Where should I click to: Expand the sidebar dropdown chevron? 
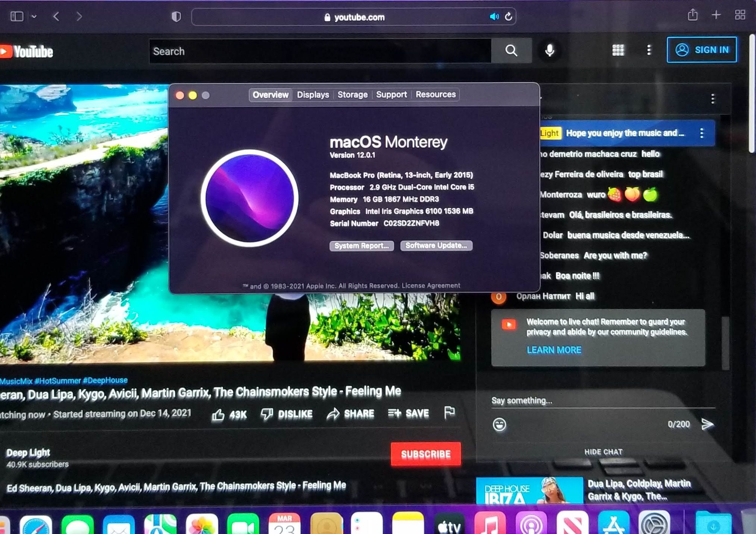(34, 16)
